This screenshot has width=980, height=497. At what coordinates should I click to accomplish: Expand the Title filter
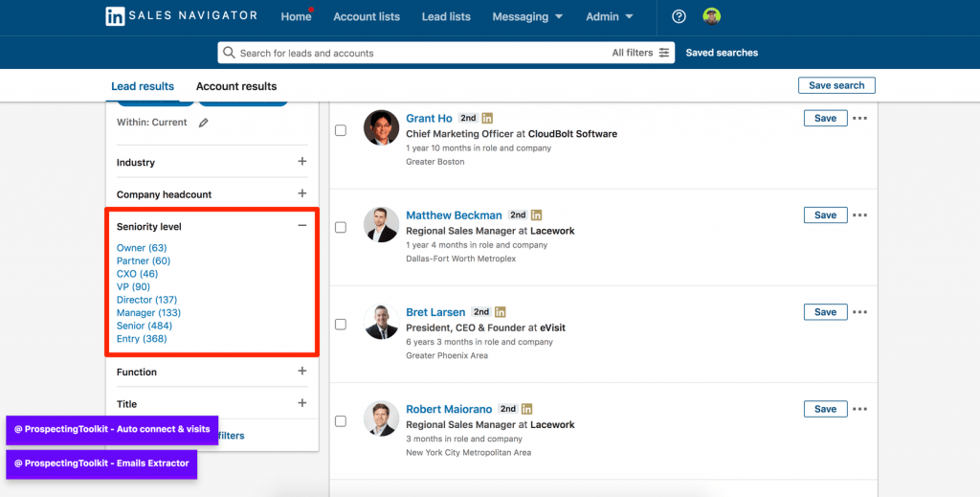coord(301,402)
